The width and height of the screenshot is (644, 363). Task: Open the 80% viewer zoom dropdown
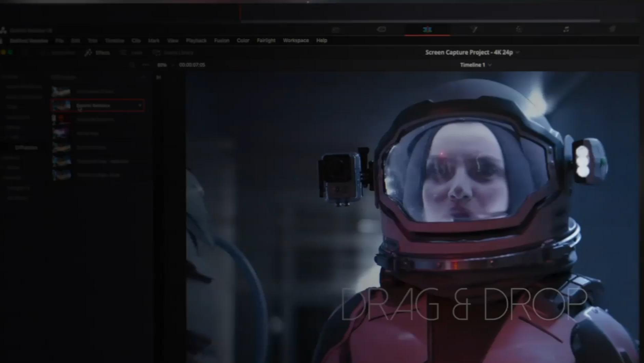click(x=165, y=65)
